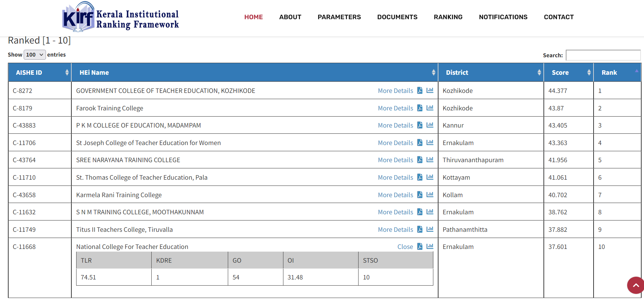Image resolution: width=644 pixels, height=299 pixels.
Task: Sort table by Rank column
Action: pyautogui.click(x=617, y=72)
